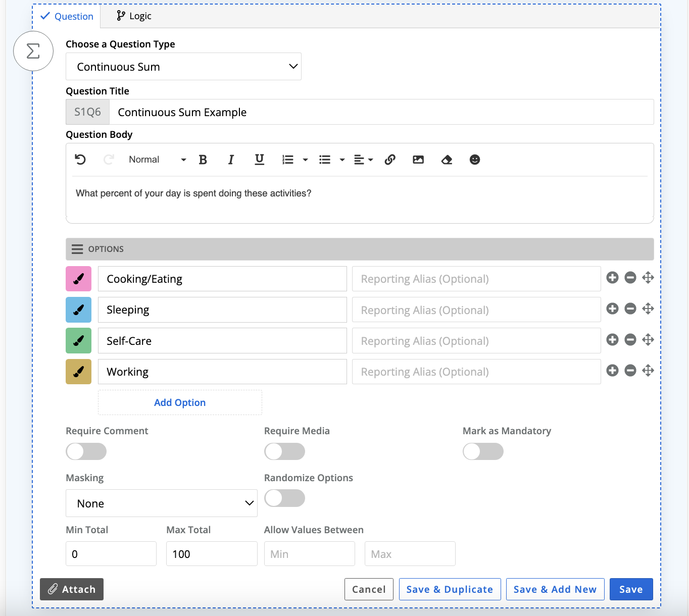The width and height of the screenshot is (689, 616).
Task: Open the emoji picker
Action: click(x=475, y=160)
